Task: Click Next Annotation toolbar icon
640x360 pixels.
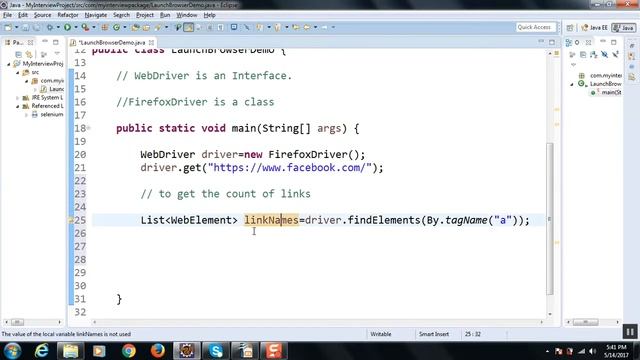Action: (260, 27)
